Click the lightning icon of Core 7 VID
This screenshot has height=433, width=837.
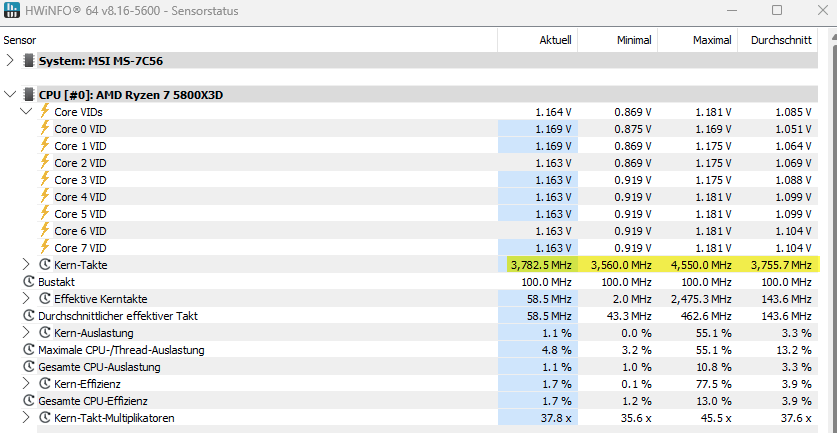(45, 248)
